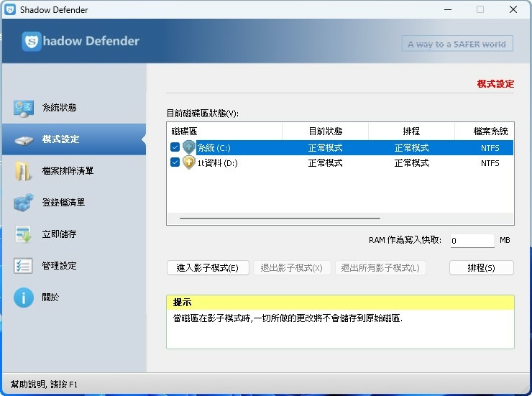532x396 pixels.
Task: Open the 檔案排除清單 section
Action: coord(74,171)
